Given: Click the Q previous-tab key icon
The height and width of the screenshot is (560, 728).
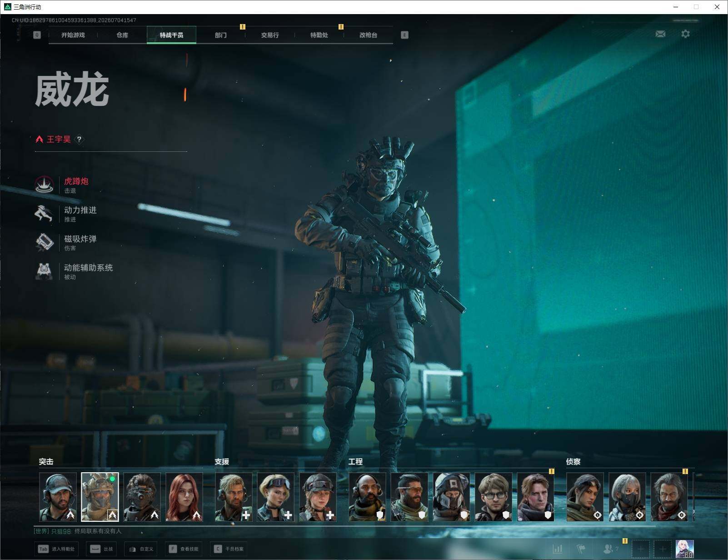Looking at the screenshot, I should [37, 35].
